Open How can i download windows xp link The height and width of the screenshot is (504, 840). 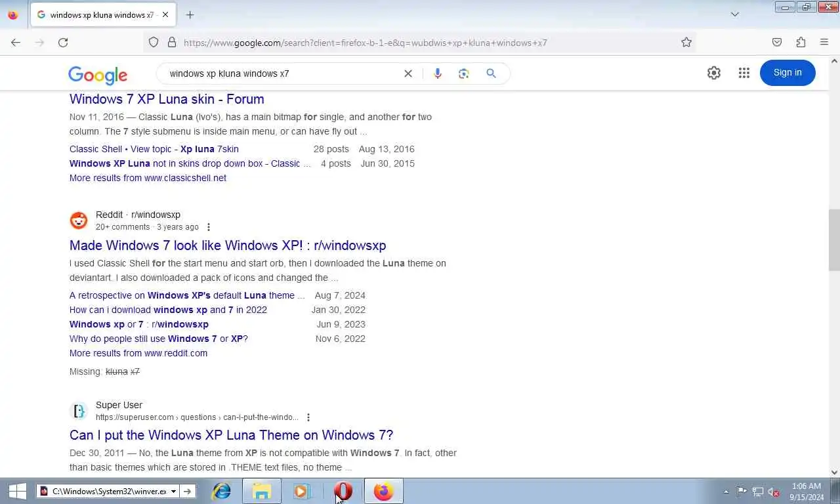168,310
